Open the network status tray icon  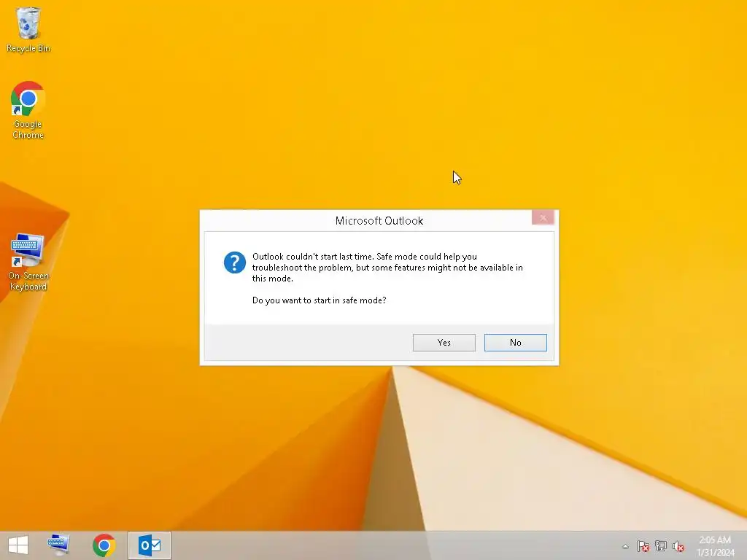[661, 546]
